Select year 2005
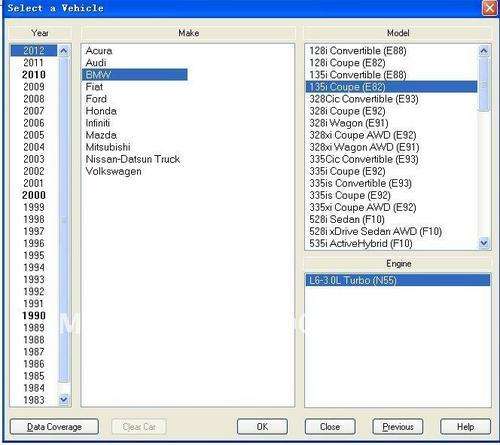The image size is (500, 445). point(34,135)
